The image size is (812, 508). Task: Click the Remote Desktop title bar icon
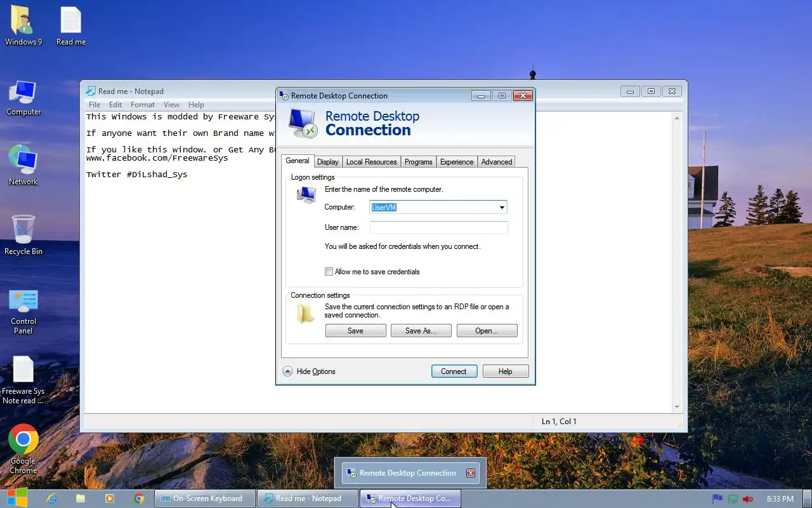[284, 96]
